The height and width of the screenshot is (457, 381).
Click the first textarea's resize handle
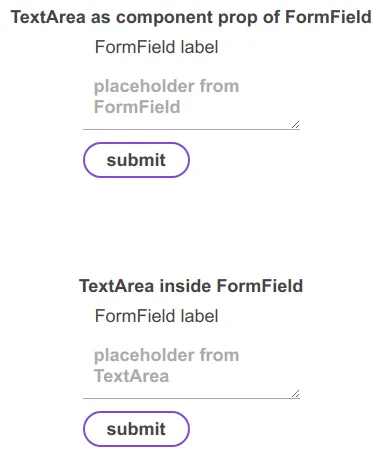click(295, 125)
